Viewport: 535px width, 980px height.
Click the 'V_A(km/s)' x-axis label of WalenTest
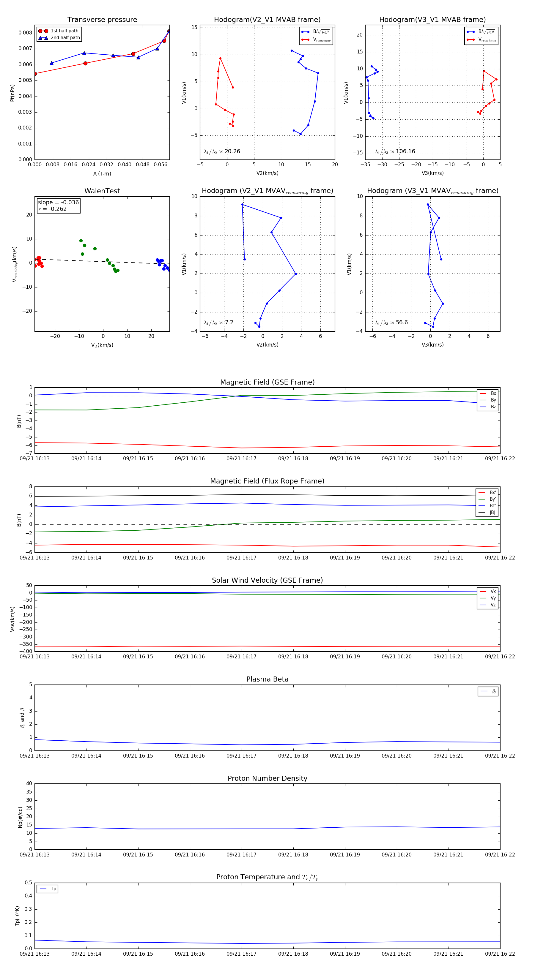102,345
